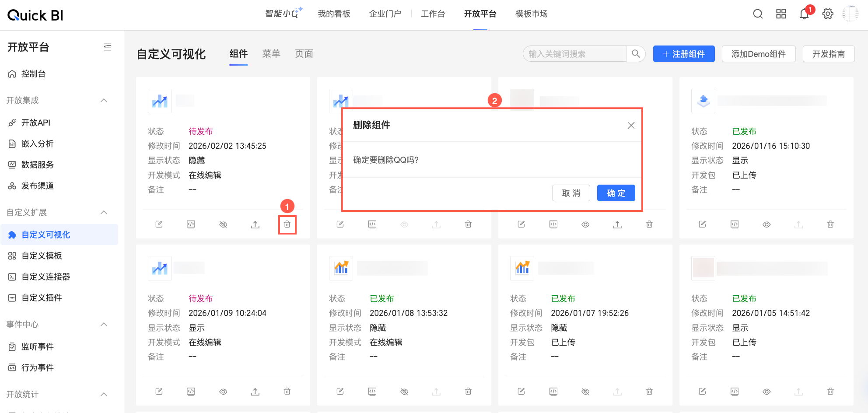Delete the component modified 2026/01/05 14:51:42
Viewport: 868px width, 413px height.
tap(830, 392)
